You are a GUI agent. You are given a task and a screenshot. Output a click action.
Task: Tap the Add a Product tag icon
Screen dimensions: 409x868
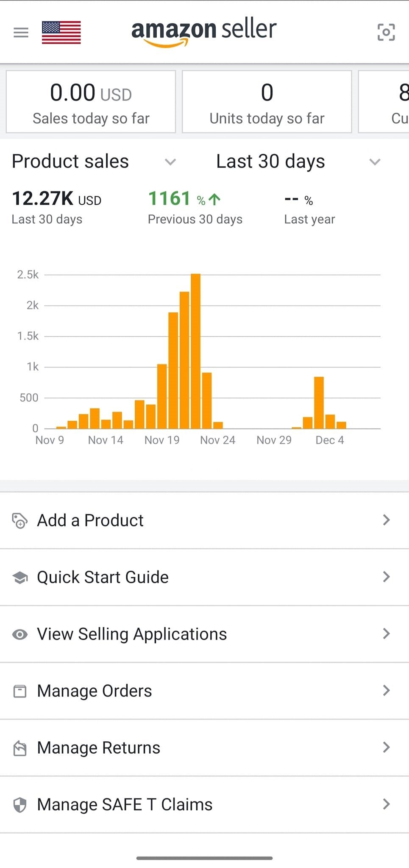point(19,520)
